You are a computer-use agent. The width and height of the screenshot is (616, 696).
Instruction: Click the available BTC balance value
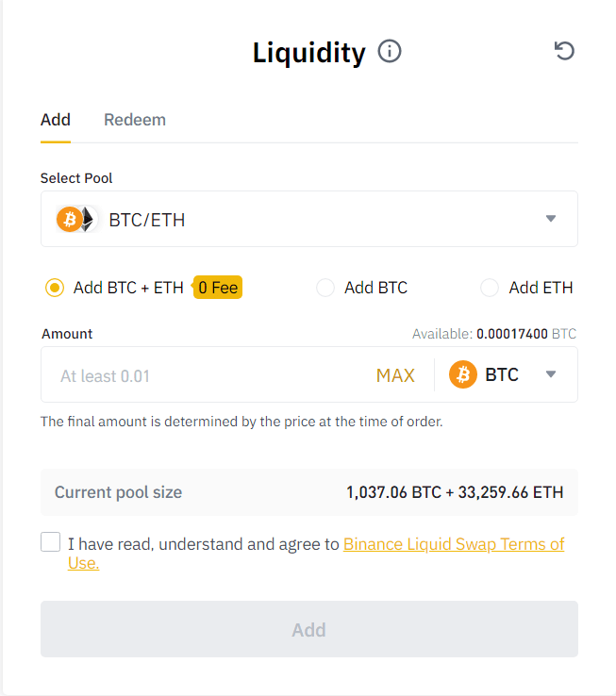(x=511, y=334)
